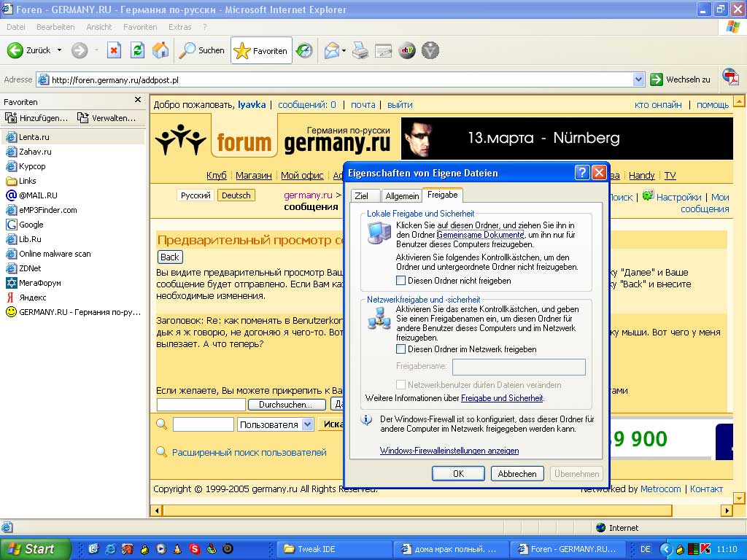Screen dimensions: 747x560
Task: Click Hinzufügen in Favoriten panel
Action: coord(36,117)
